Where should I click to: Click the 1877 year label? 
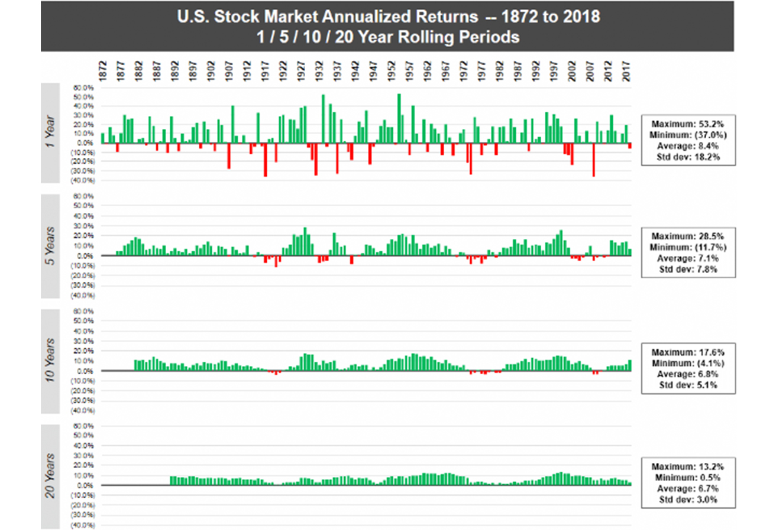pos(121,70)
